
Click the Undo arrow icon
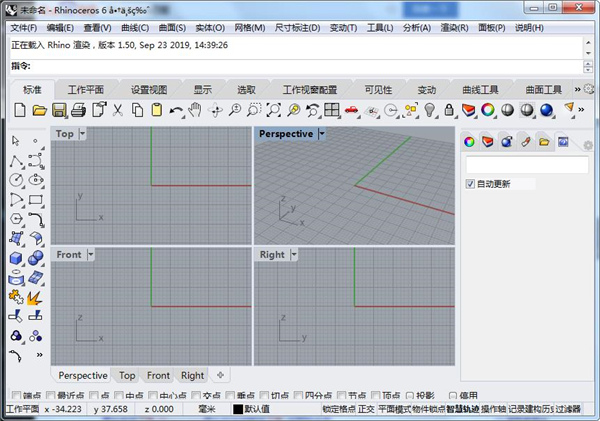[x=176, y=110]
